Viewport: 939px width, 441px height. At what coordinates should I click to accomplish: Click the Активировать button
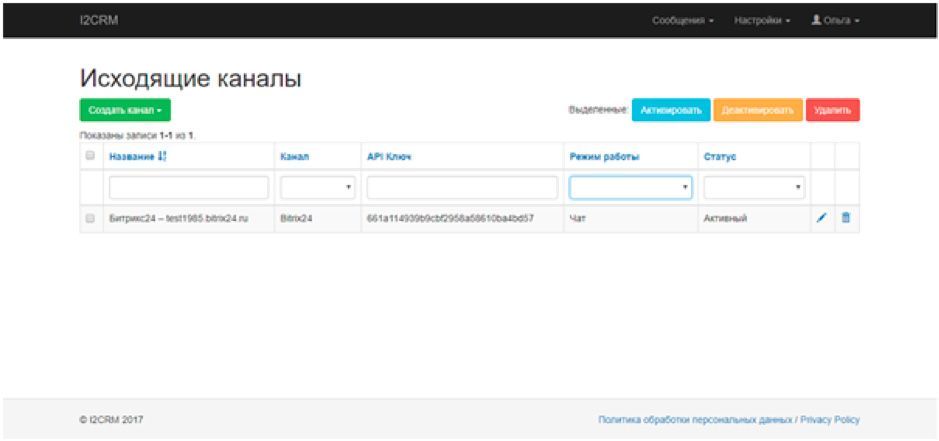pos(670,110)
